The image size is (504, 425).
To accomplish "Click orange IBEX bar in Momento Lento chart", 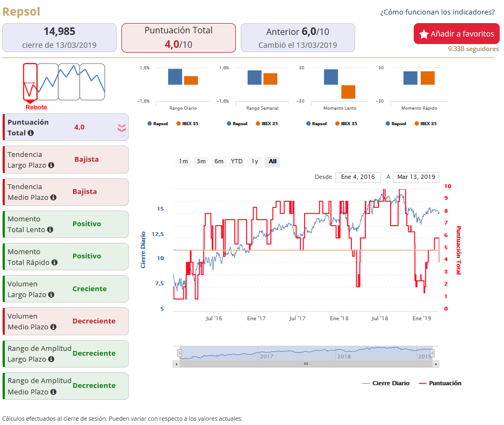I will (x=348, y=92).
